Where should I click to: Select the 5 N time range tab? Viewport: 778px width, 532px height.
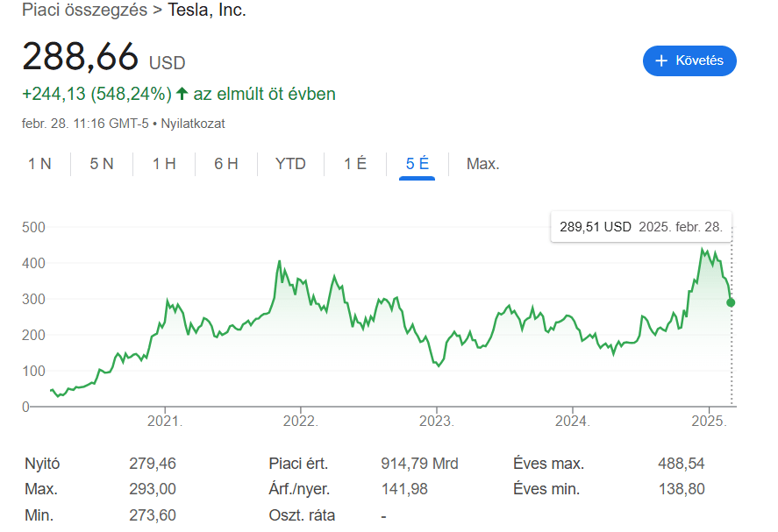point(102,164)
